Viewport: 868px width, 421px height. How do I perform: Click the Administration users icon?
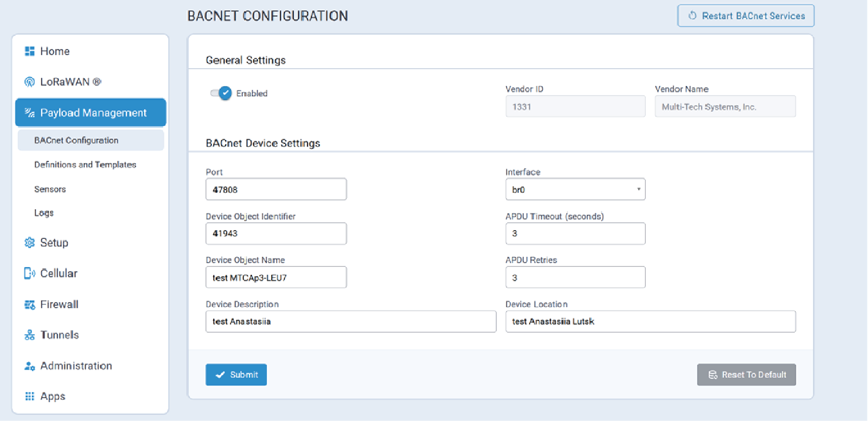click(30, 366)
